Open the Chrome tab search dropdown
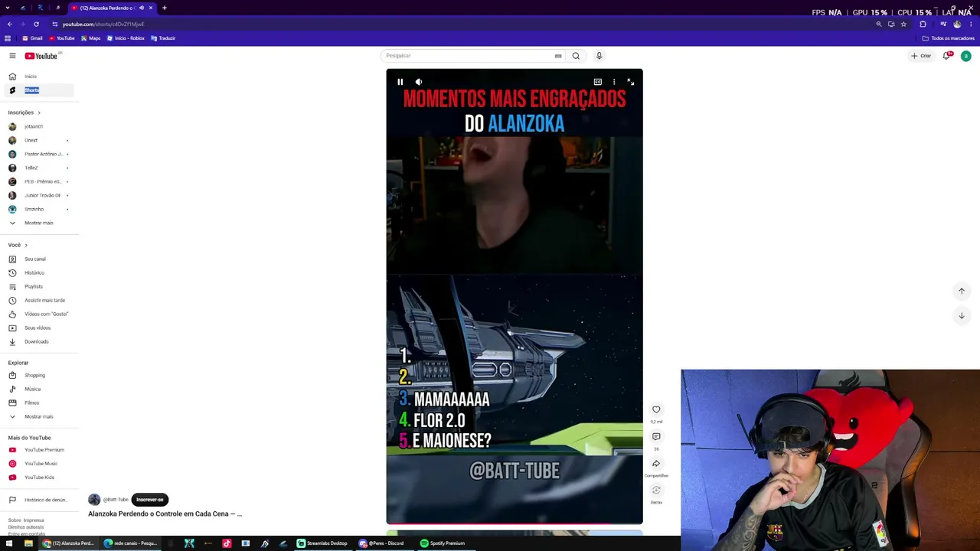Viewport: 980px width, 551px height. click(x=8, y=8)
